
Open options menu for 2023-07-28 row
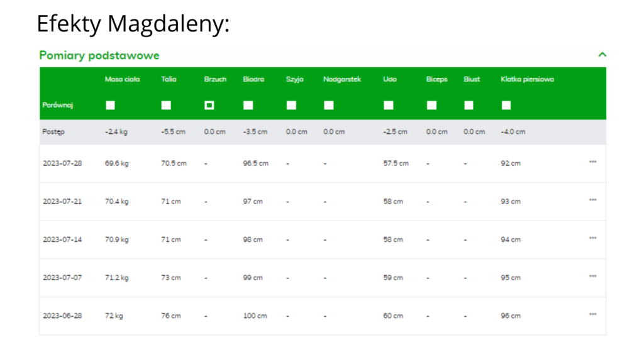pos(592,162)
